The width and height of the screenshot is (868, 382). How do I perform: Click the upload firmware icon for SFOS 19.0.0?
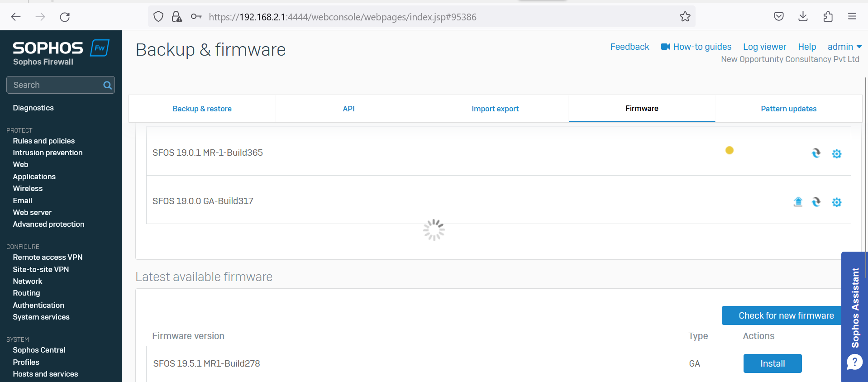tap(798, 202)
